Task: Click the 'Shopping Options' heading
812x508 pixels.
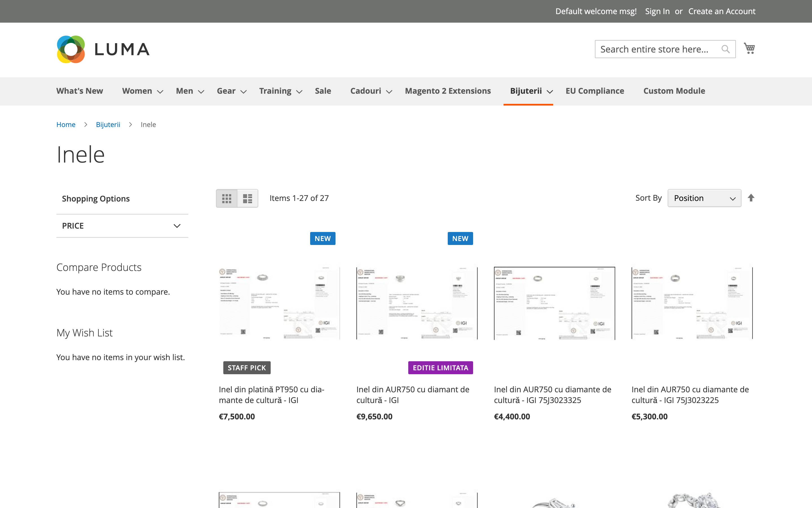Action: tap(96, 199)
